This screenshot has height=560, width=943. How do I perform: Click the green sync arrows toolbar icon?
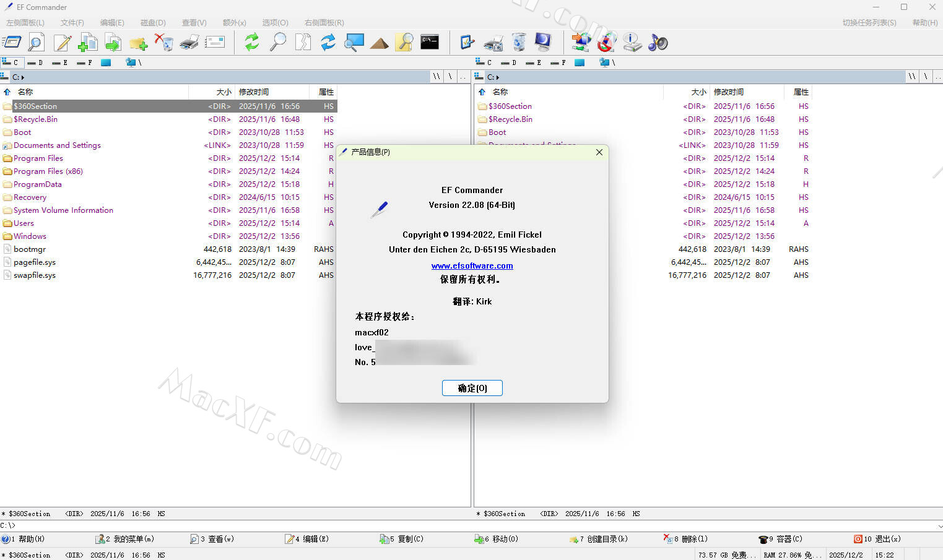pos(251,42)
